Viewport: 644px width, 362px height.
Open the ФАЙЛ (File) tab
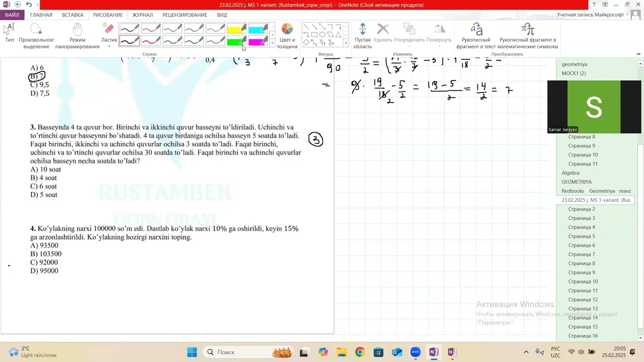point(12,15)
